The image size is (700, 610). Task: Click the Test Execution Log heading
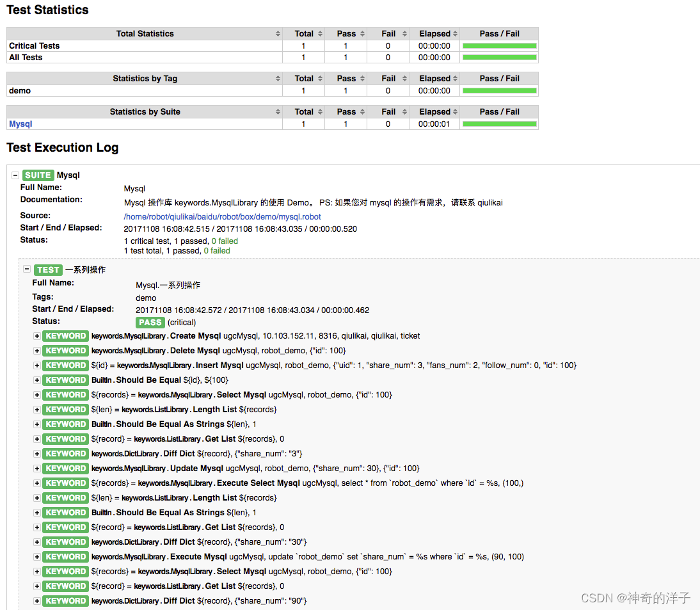point(63,147)
